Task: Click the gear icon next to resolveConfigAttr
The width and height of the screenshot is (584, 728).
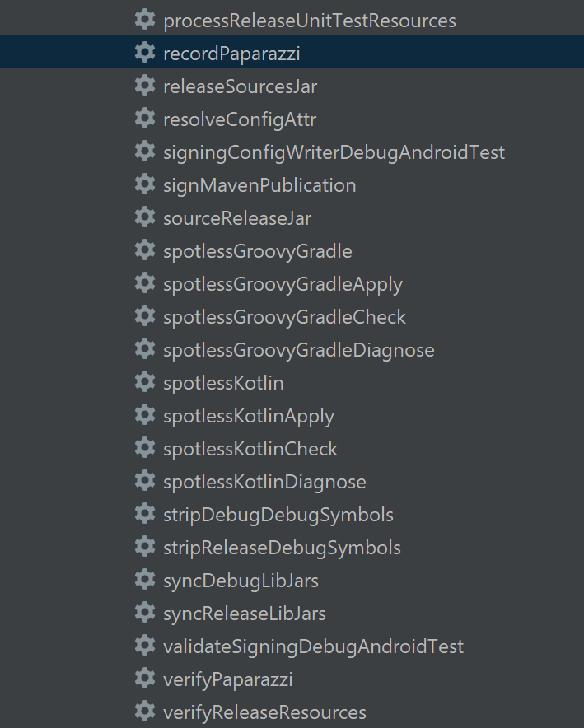Action: (x=145, y=119)
